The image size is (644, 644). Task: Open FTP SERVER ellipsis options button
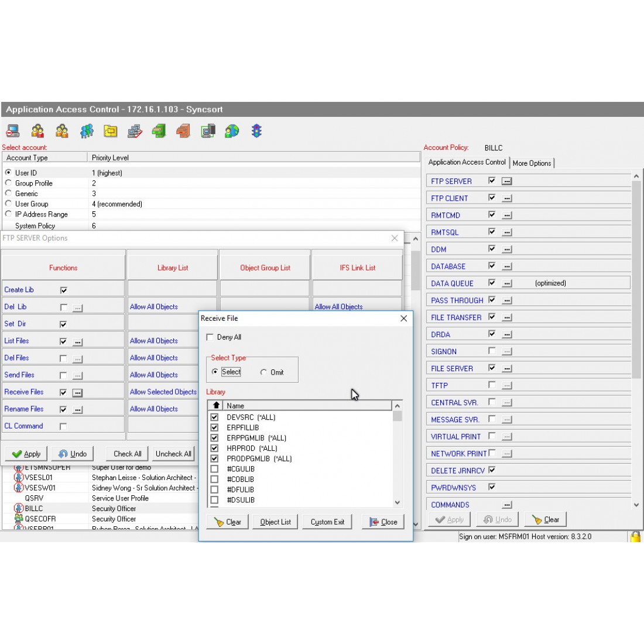coord(507,181)
